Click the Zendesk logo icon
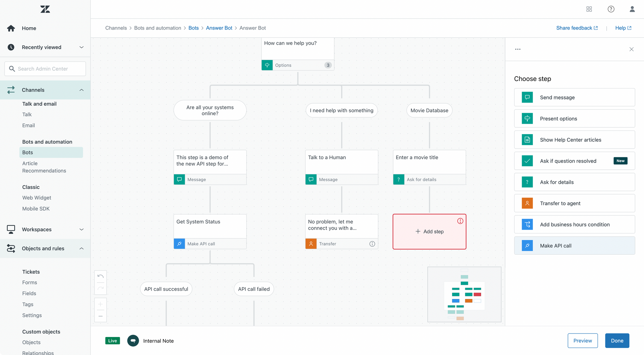Image resolution: width=644 pixels, height=355 pixels. tap(45, 9)
